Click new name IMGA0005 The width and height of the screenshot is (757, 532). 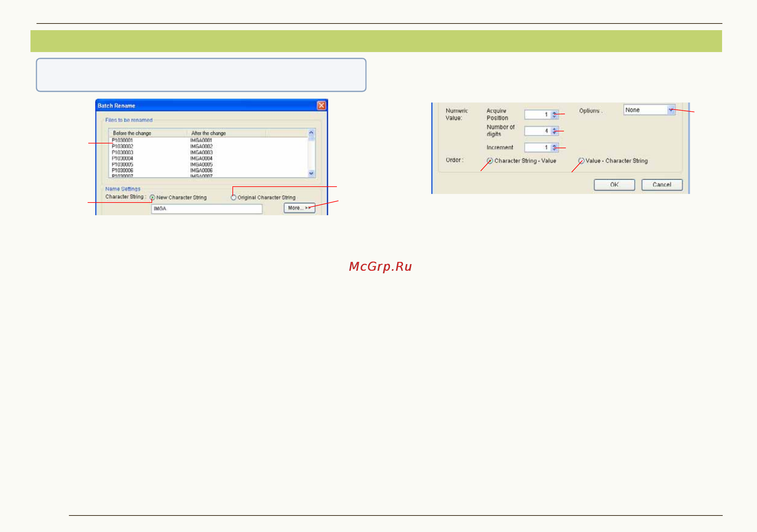pyautogui.click(x=201, y=164)
